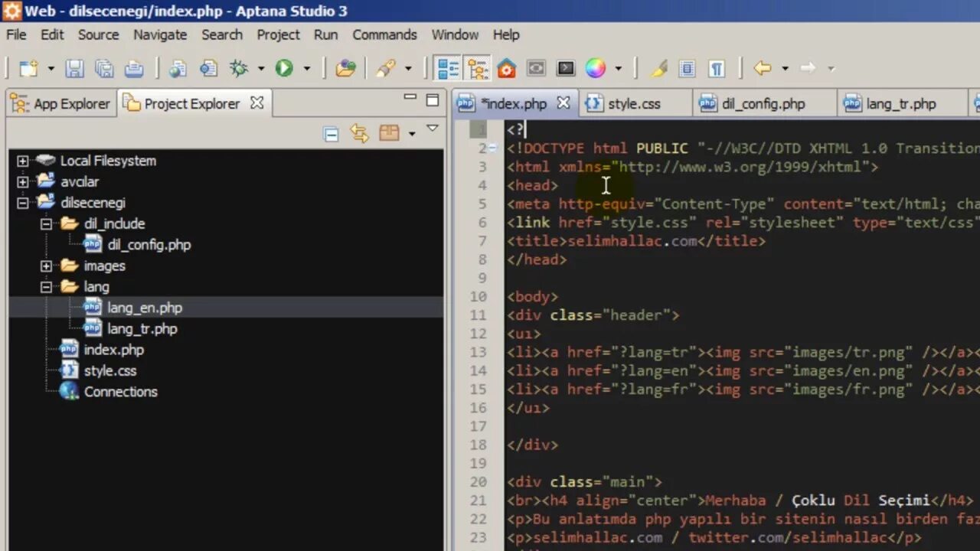980x551 pixels.
Task: Expand the avcılar project node
Action: (23, 182)
